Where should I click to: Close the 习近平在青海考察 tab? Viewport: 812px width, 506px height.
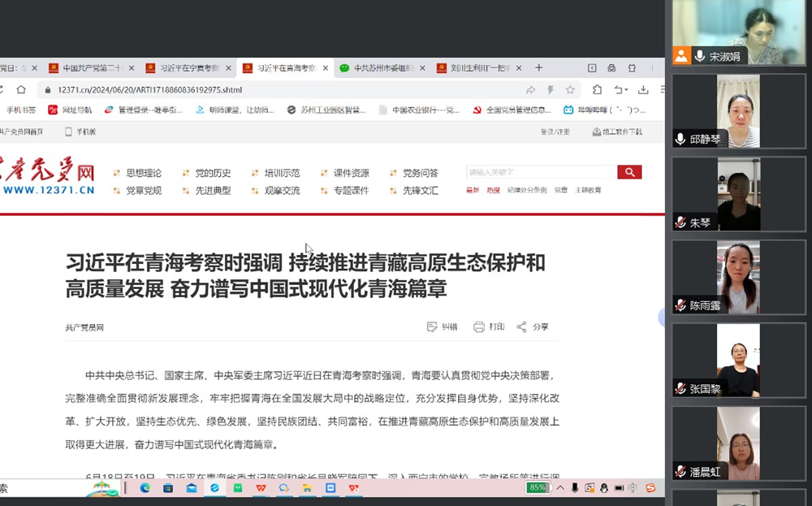[326, 68]
